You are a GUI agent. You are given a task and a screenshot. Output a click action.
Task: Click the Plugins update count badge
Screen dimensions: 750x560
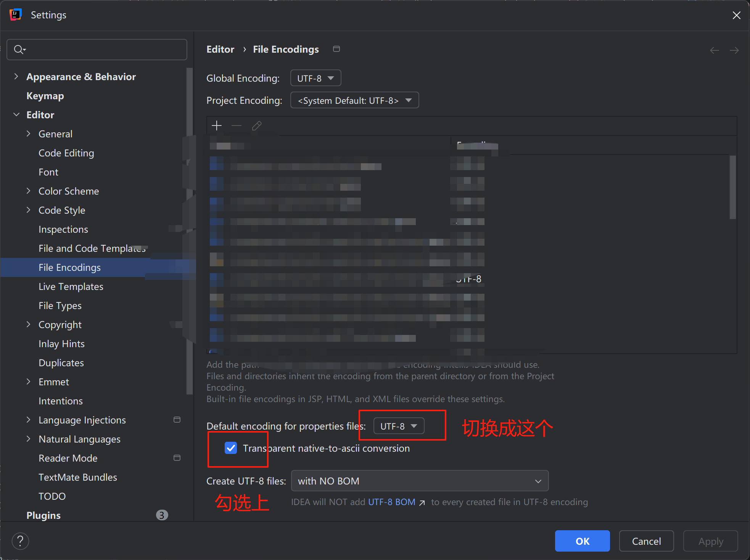[162, 515]
